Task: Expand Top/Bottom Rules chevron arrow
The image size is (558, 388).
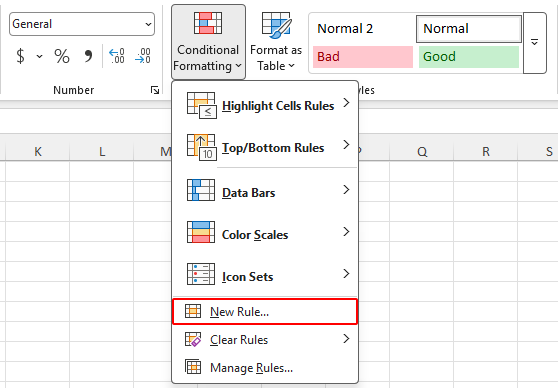Action: [346, 145]
